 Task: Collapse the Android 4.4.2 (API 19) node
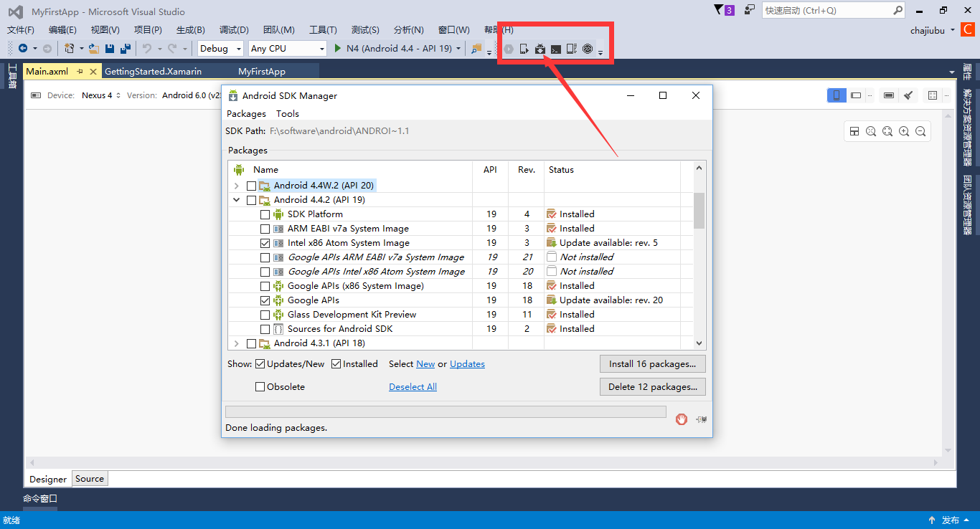[x=237, y=200]
